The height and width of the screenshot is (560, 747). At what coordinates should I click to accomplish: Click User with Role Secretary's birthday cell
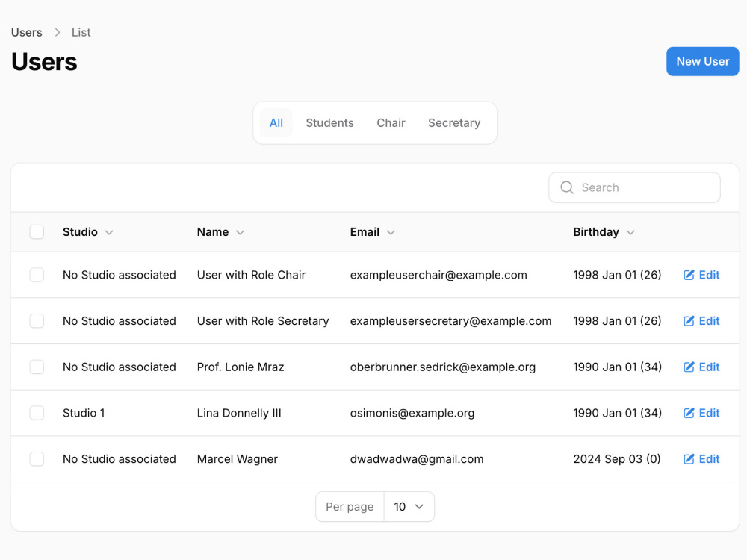click(618, 321)
